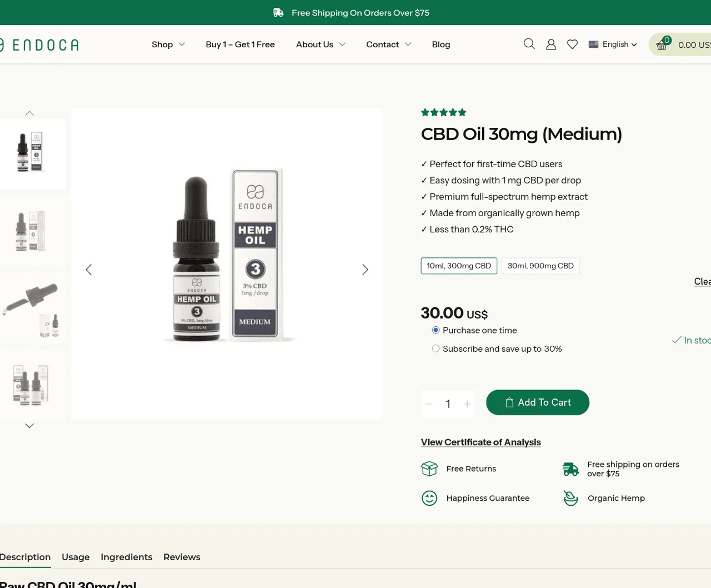
Task: Open the wishlist heart icon
Action: pyautogui.click(x=572, y=44)
